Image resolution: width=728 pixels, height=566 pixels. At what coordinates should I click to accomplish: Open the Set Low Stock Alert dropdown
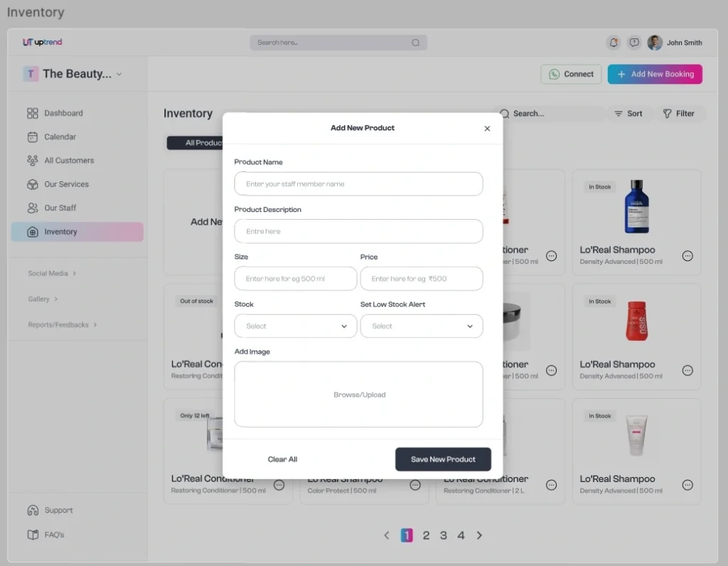tap(422, 326)
